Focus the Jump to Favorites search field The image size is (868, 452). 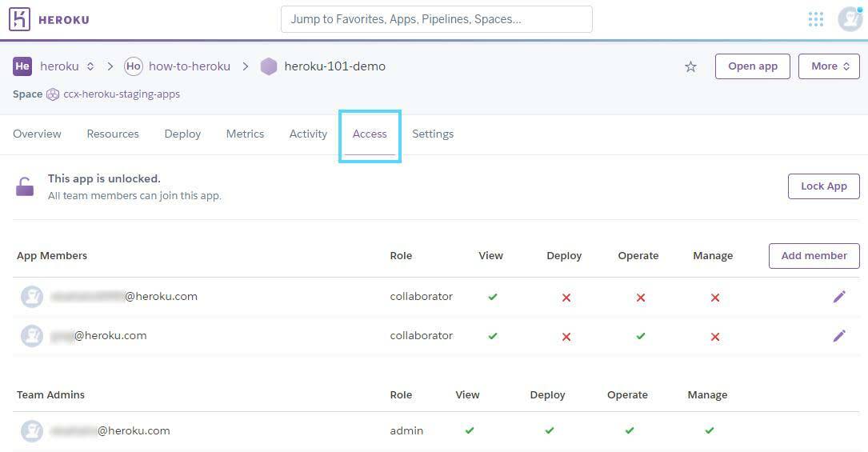click(437, 19)
